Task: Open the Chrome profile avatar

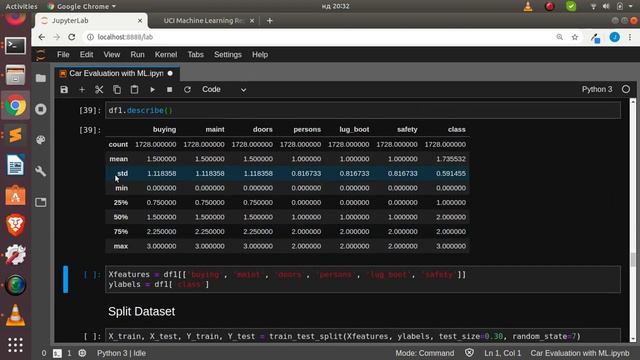Action: coord(614,37)
